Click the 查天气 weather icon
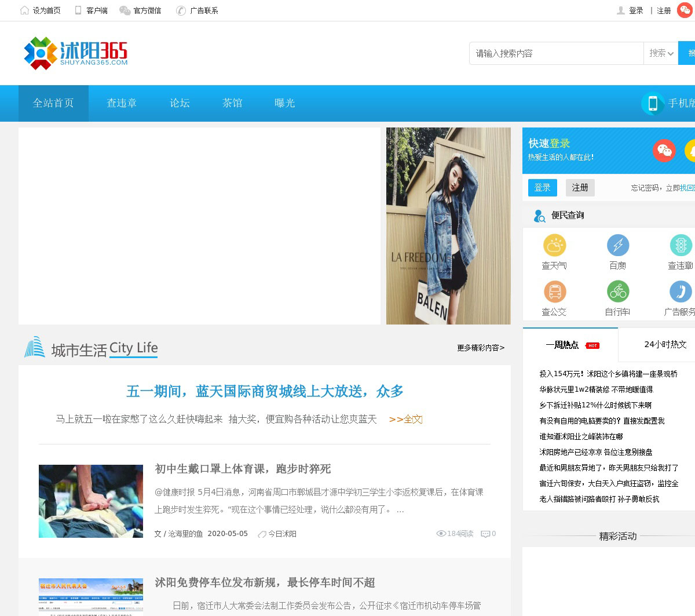The width and height of the screenshot is (695, 616). [554, 245]
